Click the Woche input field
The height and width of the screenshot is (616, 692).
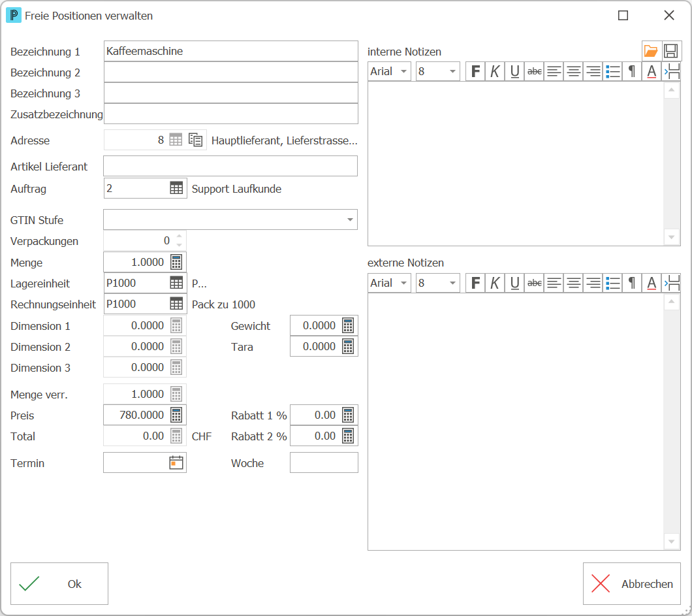(x=324, y=462)
